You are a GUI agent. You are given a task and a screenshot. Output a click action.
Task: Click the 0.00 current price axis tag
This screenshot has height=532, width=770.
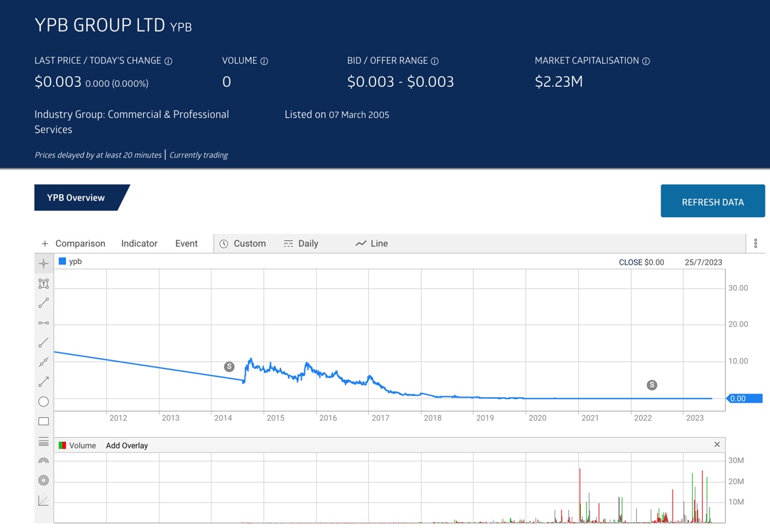click(744, 398)
